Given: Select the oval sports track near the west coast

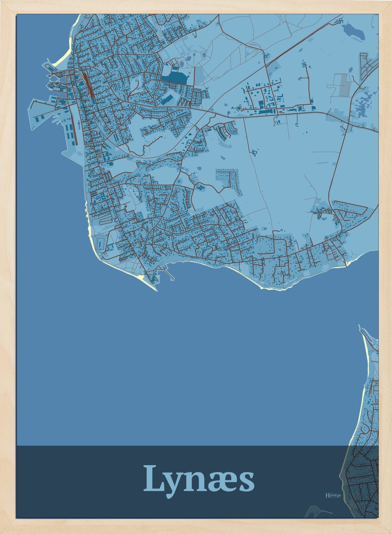Looking at the screenshot, I should pyautogui.click(x=101, y=241).
